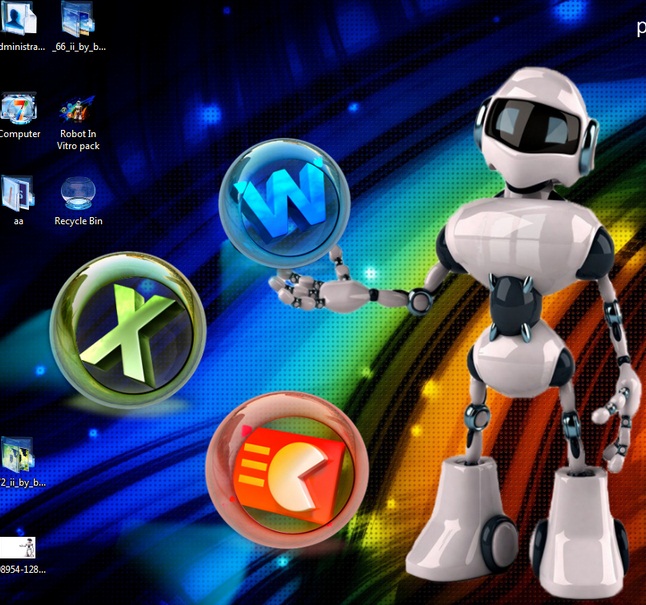
Task: Click the 'aa' label text
Action: [18, 221]
